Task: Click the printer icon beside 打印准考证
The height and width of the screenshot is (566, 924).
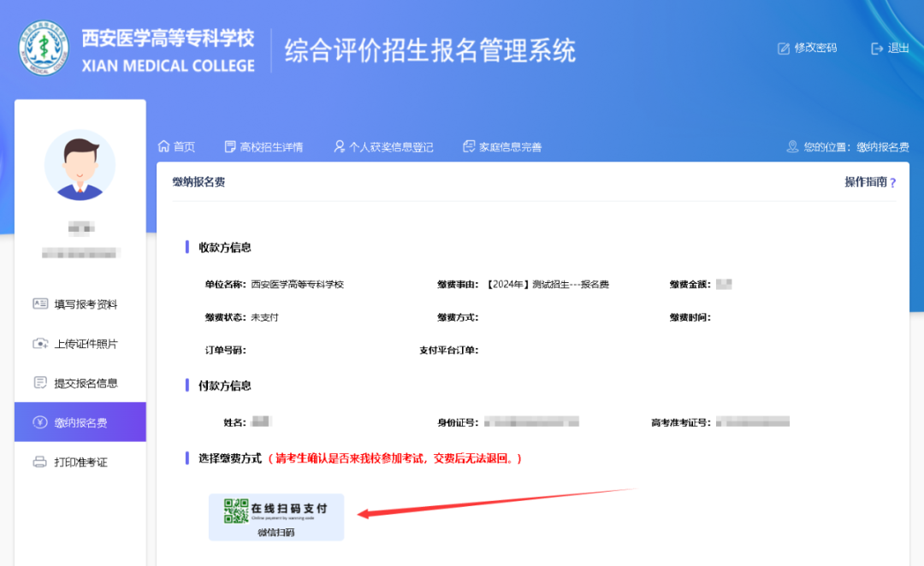Action: [39, 463]
